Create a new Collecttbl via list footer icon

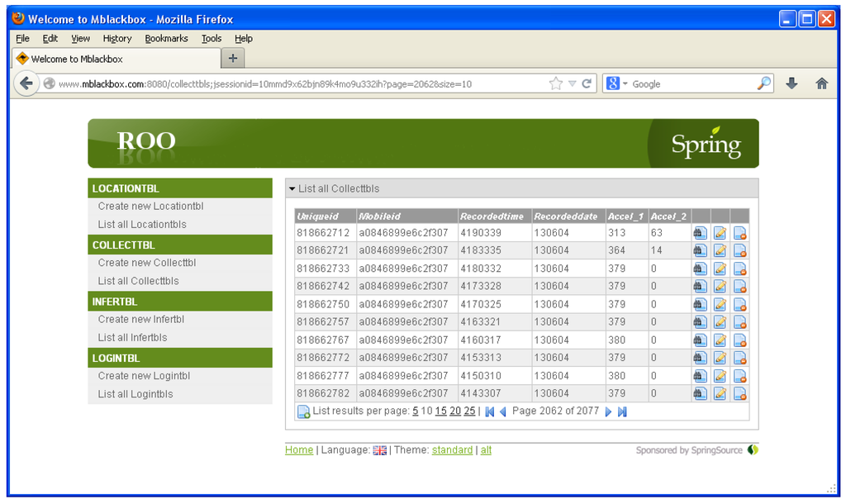tap(303, 411)
